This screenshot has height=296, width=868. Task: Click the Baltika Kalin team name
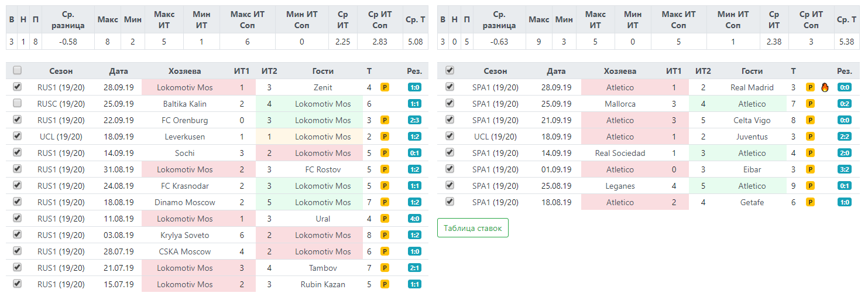pyautogui.click(x=184, y=104)
